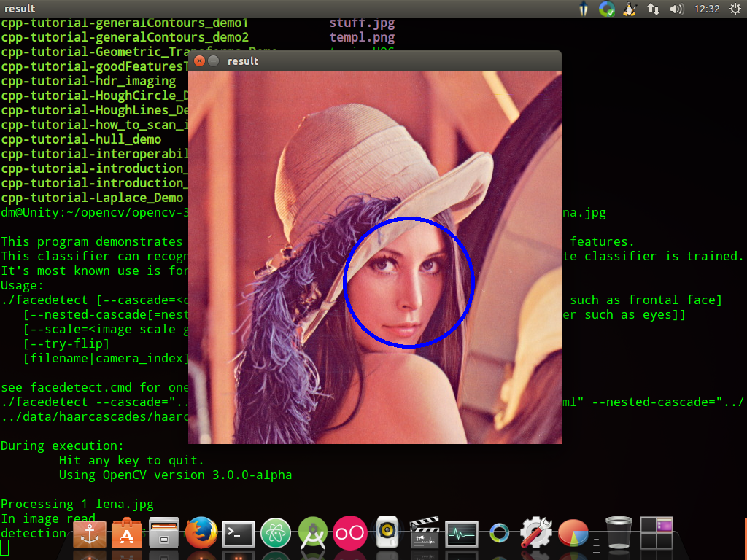Open the Trash in the dock

(619, 533)
